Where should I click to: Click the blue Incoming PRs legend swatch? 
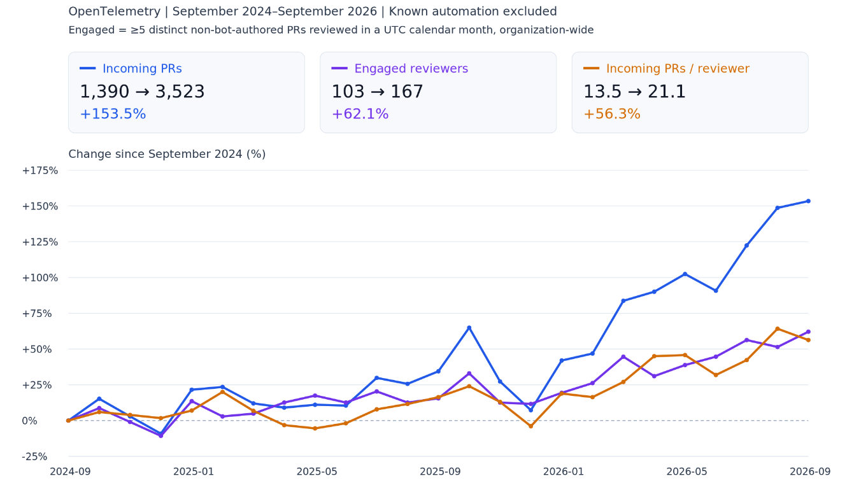[x=88, y=69]
